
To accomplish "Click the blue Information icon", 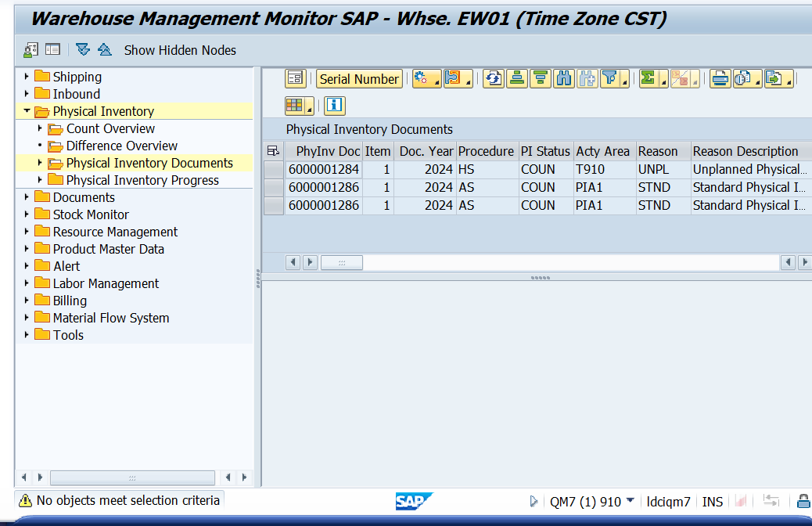I will pyautogui.click(x=334, y=105).
